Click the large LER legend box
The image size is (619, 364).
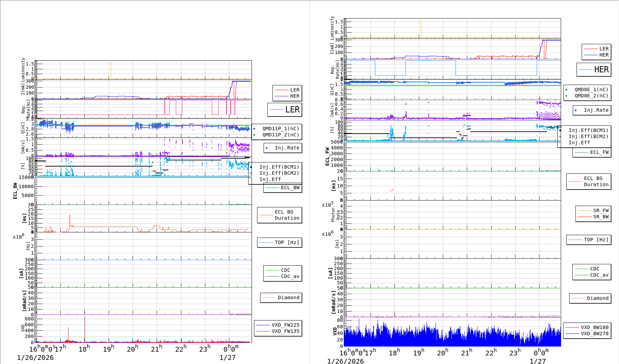tap(285, 110)
